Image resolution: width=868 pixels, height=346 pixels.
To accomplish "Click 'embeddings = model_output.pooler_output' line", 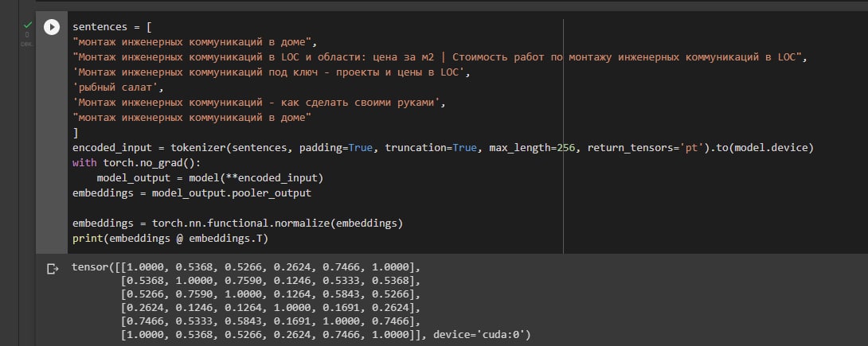I will [192, 193].
